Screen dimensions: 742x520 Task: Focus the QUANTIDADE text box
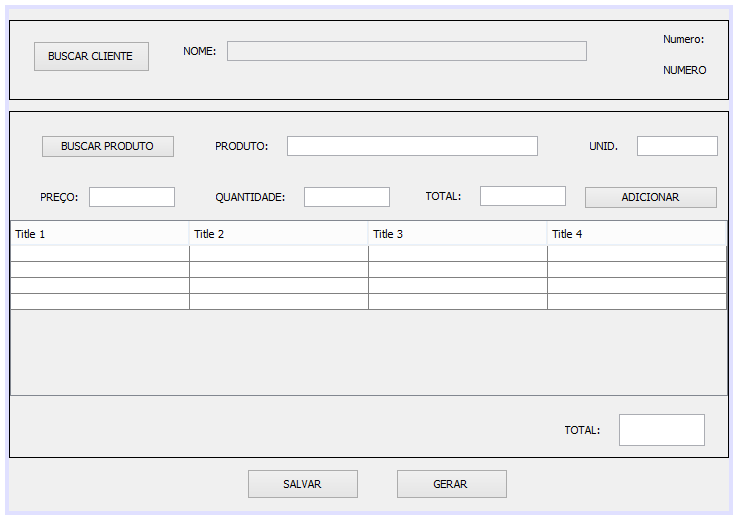tap(346, 197)
